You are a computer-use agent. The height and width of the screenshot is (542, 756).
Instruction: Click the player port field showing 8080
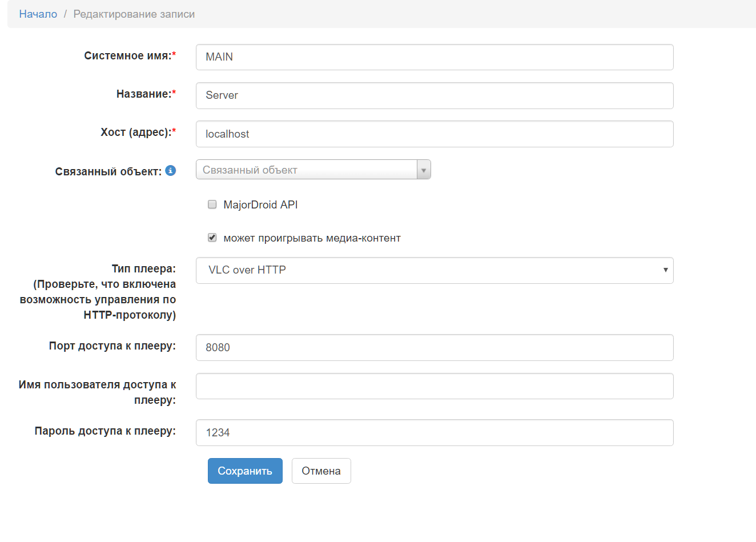coord(434,348)
